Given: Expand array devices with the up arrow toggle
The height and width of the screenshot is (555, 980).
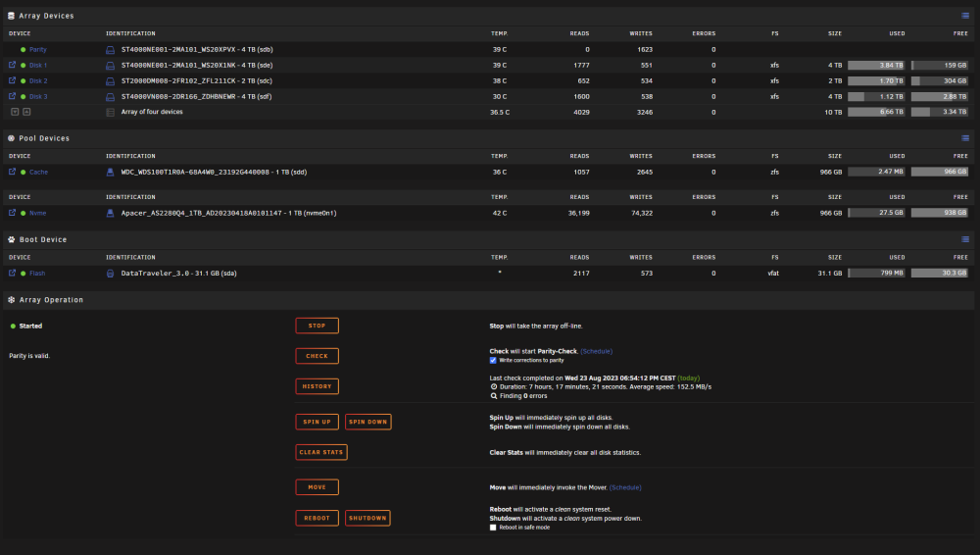Looking at the screenshot, I should tap(26, 112).
